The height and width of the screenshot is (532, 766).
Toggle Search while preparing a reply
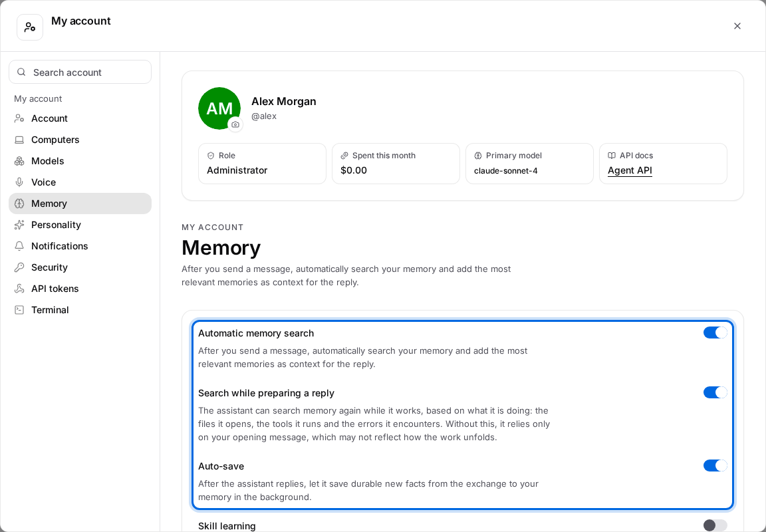715,392
